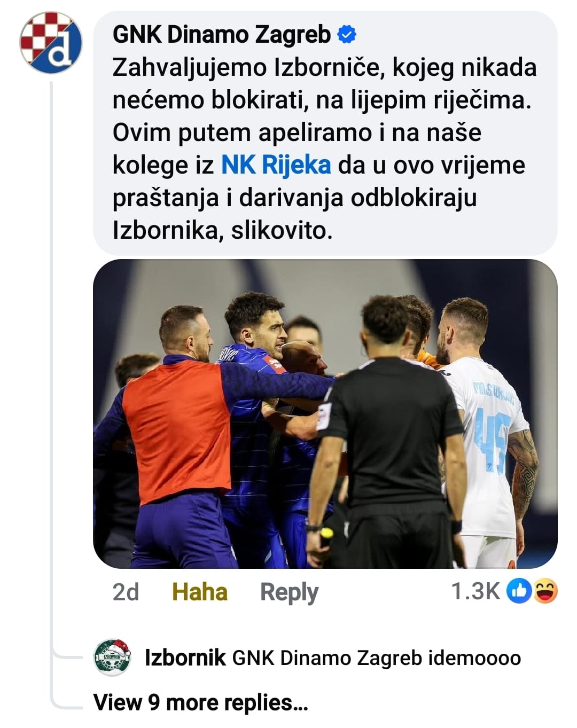Click the blue verified badge
Viewport: 577px width, 728px height.
pos(347,35)
